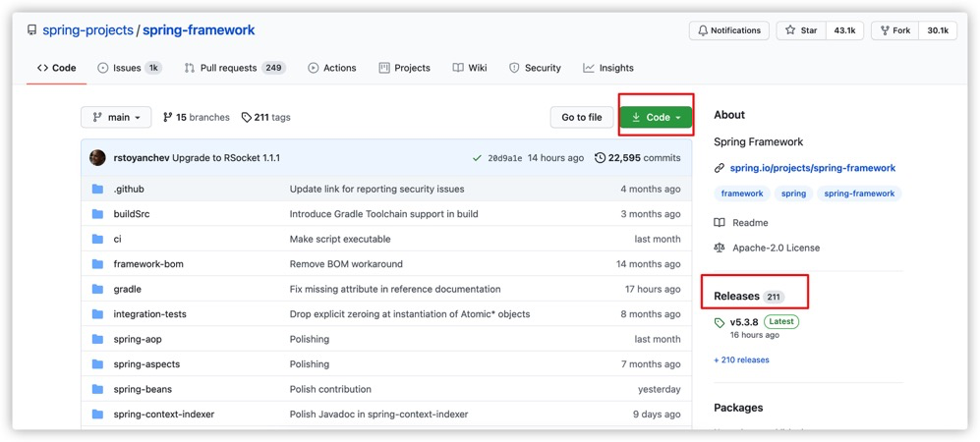
Task: Open the green Code download dropdown
Action: pyautogui.click(x=656, y=117)
